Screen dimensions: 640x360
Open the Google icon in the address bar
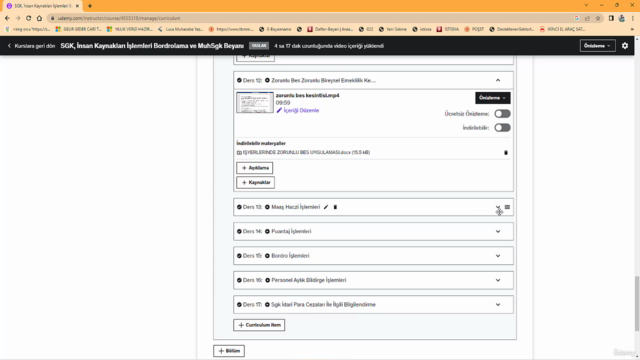pos(577,18)
